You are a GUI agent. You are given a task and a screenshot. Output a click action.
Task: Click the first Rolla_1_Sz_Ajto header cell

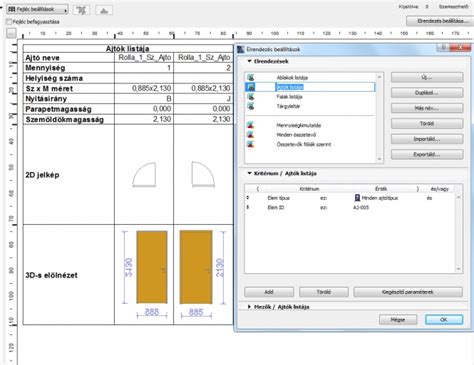pos(144,58)
